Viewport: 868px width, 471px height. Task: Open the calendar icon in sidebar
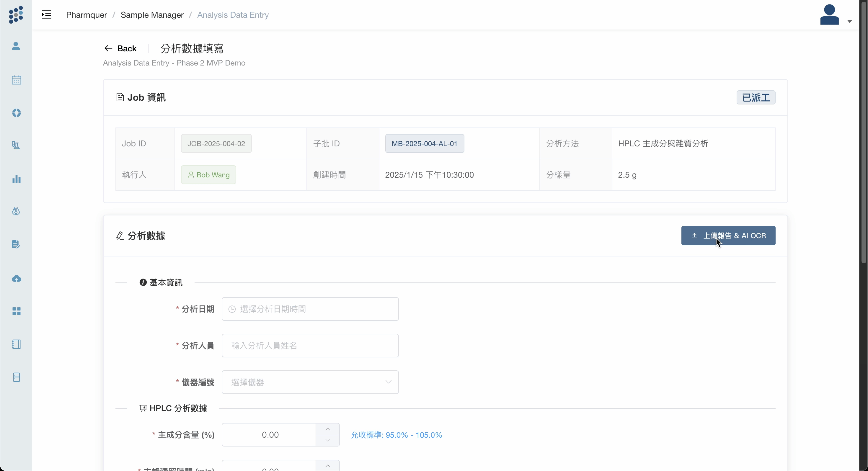pyautogui.click(x=16, y=80)
